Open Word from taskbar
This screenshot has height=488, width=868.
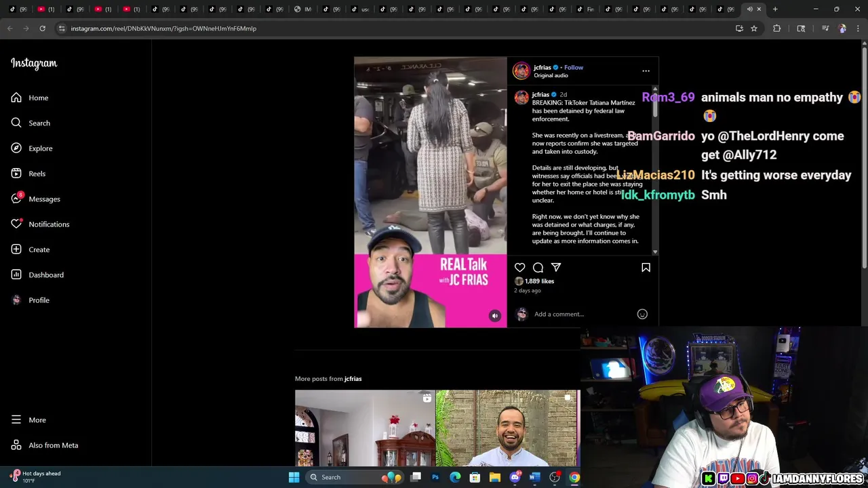coord(534,477)
